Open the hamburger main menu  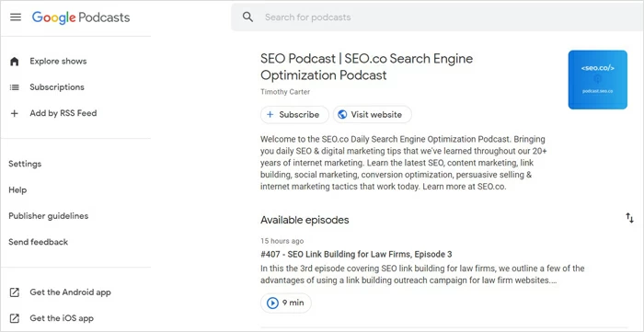click(16, 17)
